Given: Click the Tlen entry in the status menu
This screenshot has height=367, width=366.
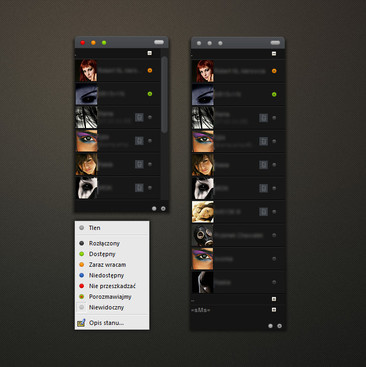Looking at the screenshot, I should click(x=112, y=228).
